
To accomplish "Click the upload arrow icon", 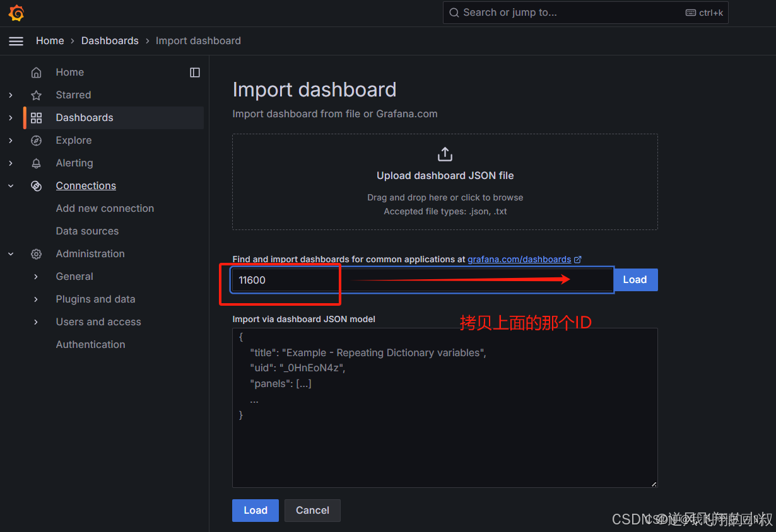I will 445,154.
